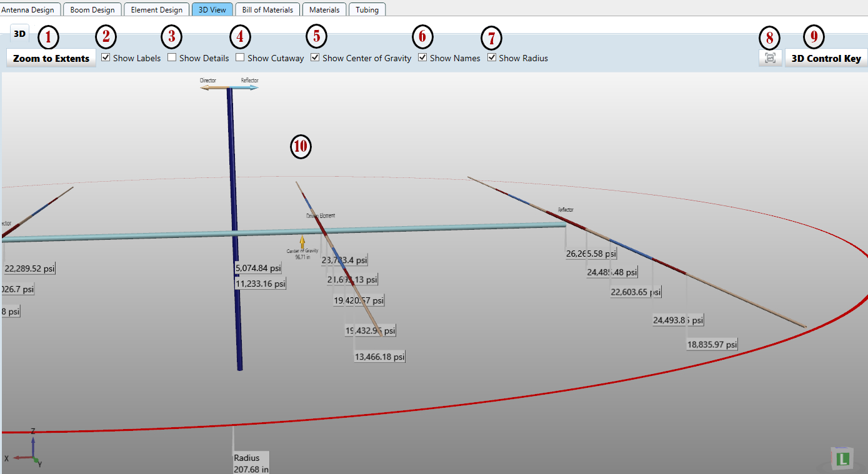Turn off the Show Radius checkbox

[492, 58]
